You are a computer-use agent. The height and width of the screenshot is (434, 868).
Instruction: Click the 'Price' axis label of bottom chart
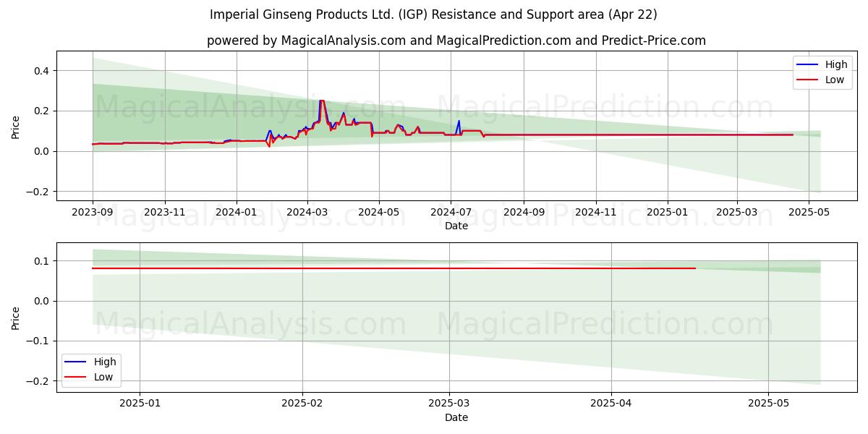[16, 318]
